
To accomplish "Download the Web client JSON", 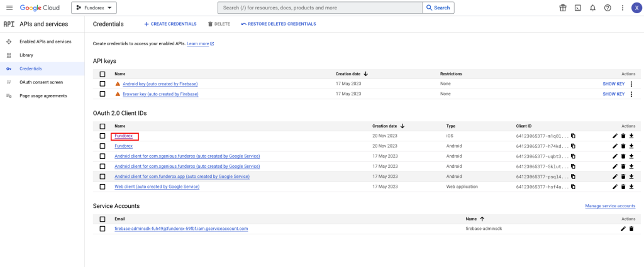I will pyautogui.click(x=631, y=187).
